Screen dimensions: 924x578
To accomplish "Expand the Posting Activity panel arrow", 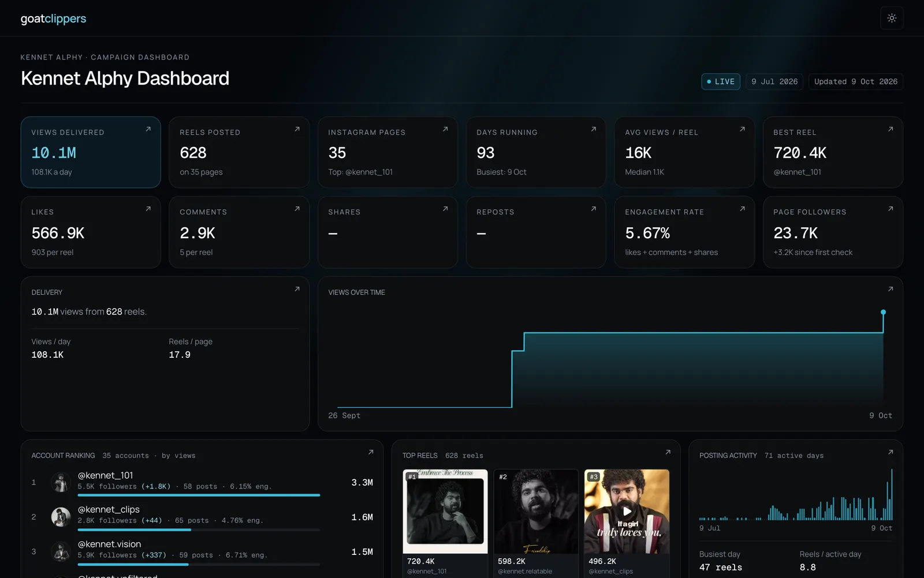I will click(891, 453).
